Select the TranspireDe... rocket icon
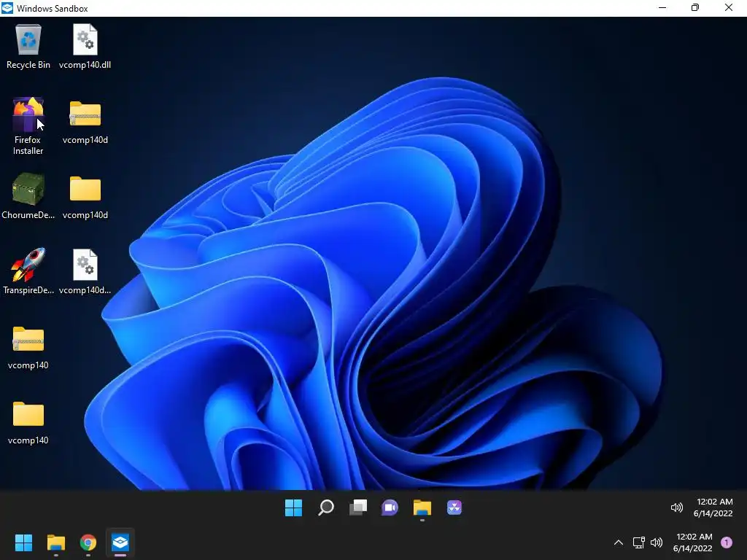This screenshot has height=560, width=747. (x=28, y=271)
